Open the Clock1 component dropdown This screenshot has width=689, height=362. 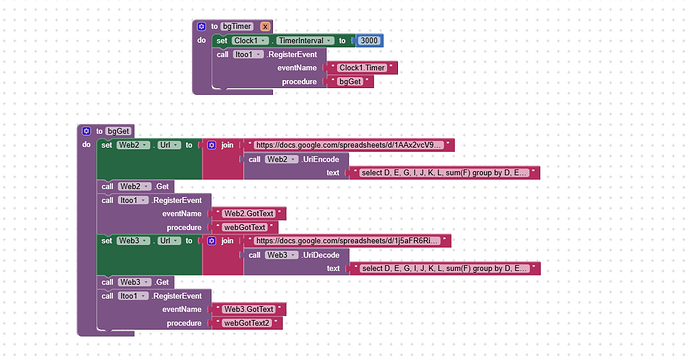click(x=250, y=40)
